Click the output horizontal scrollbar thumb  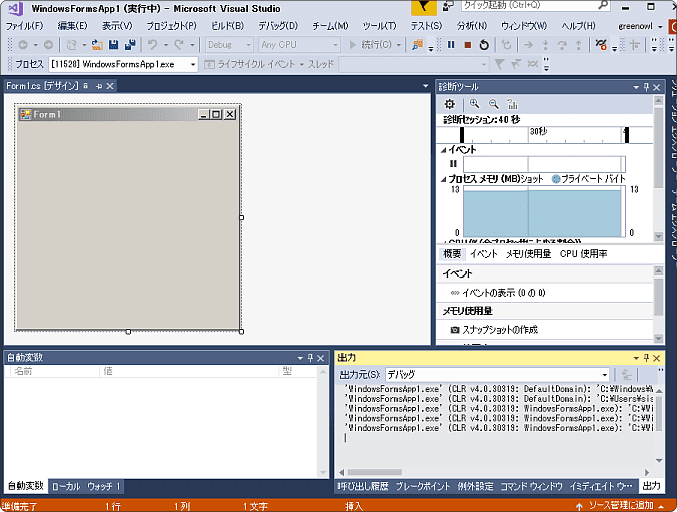pyautogui.click(x=374, y=472)
